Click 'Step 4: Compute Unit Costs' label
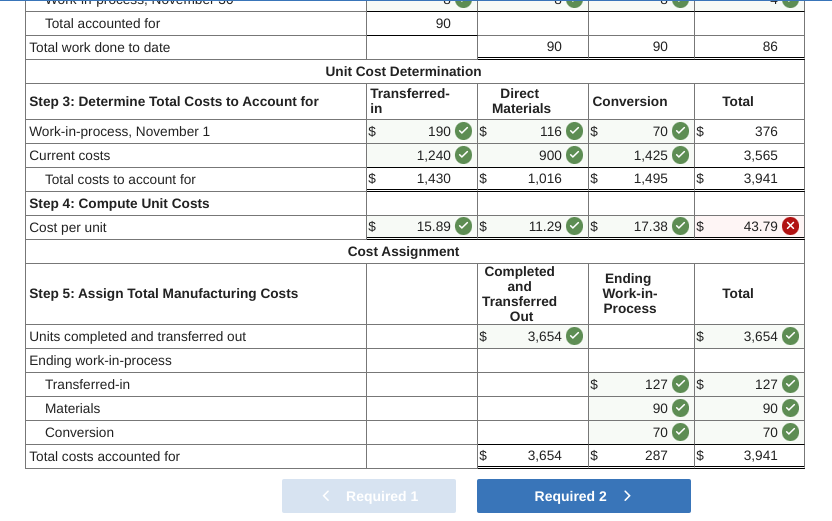Viewport: 832px width, 521px height. [119, 203]
